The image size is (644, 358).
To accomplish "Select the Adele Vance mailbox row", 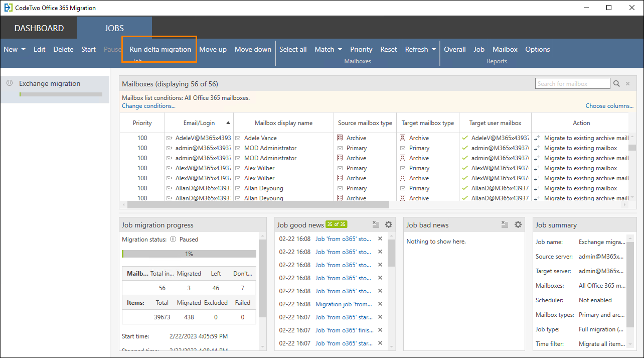I will (x=374, y=138).
